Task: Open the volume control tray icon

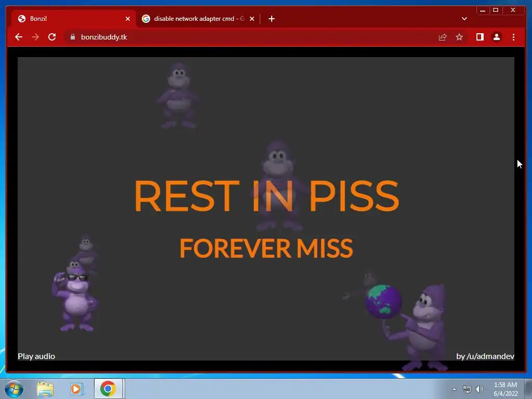Action: pos(480,390)
